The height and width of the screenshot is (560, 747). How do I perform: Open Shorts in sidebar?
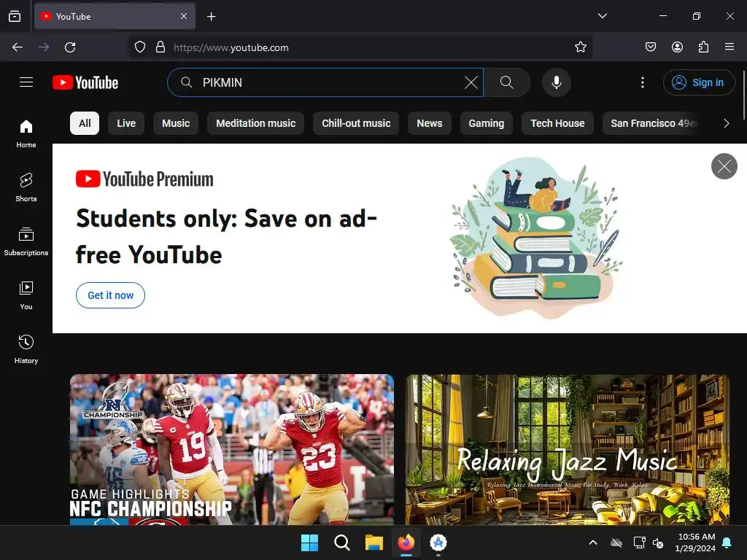click(26, 187)
